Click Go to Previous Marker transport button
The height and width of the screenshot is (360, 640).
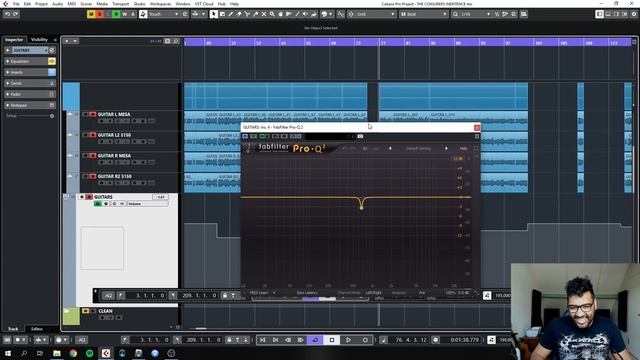pyautogui.click(x=263, y=340)
